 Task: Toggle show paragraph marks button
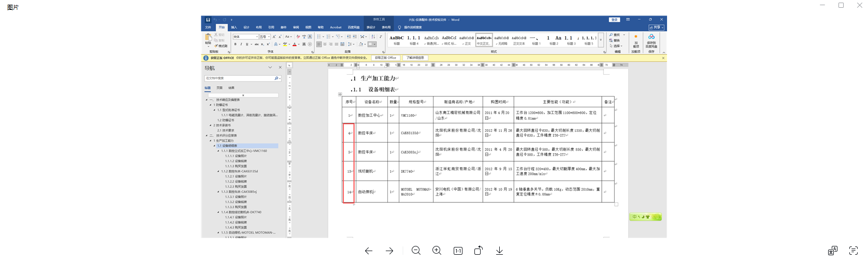pos(381,37)
